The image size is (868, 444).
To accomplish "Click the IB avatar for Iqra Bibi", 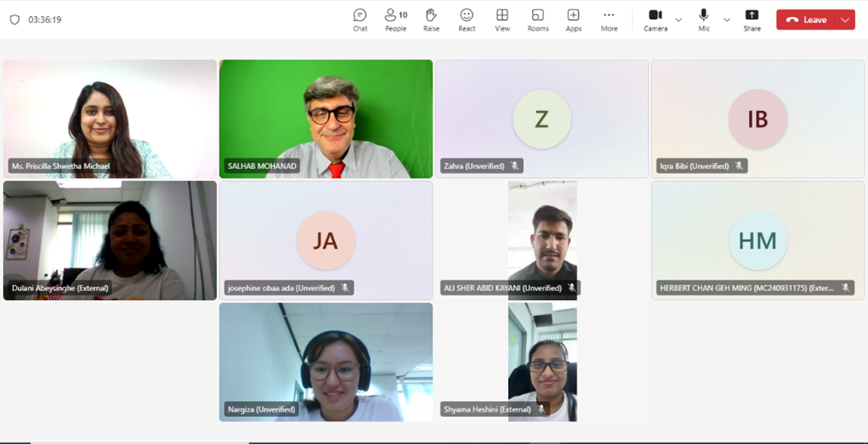I will pos(758,119).
